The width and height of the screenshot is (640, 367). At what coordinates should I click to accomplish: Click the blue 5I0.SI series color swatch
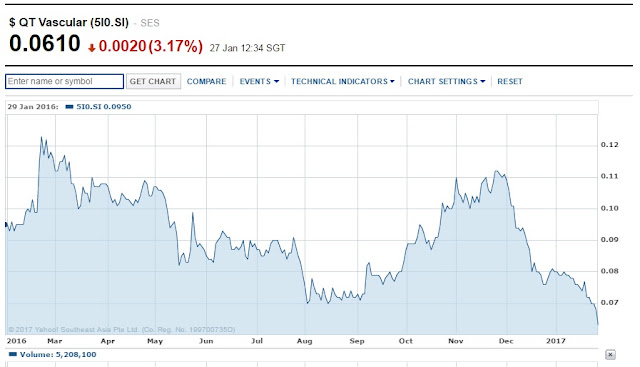69,107
